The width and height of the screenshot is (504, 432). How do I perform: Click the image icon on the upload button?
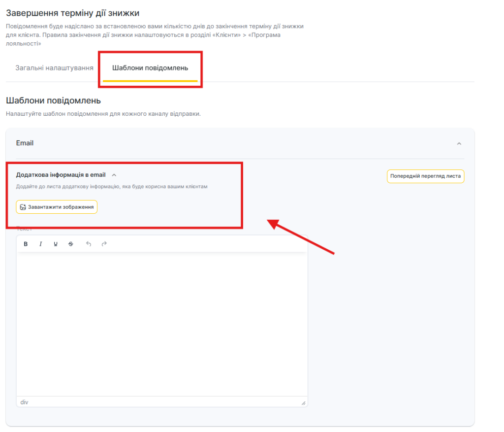tap(23, 207)
